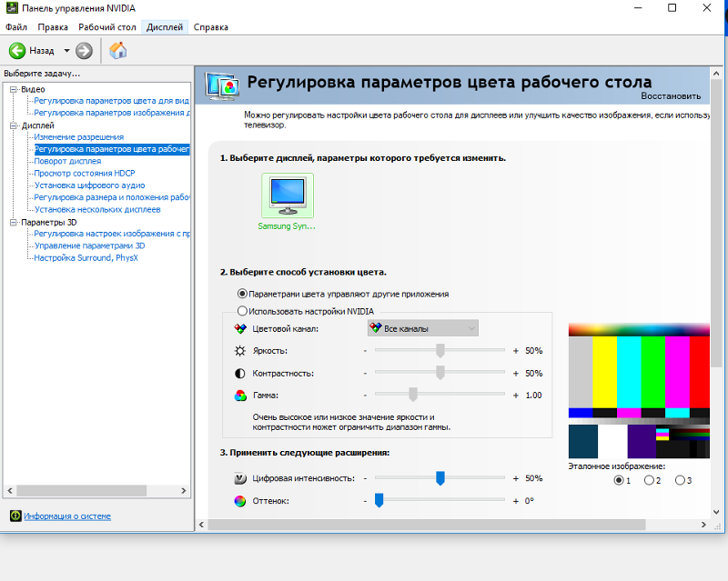
Task: Click the 'Восстановить' link
Action: click(671, 95)
